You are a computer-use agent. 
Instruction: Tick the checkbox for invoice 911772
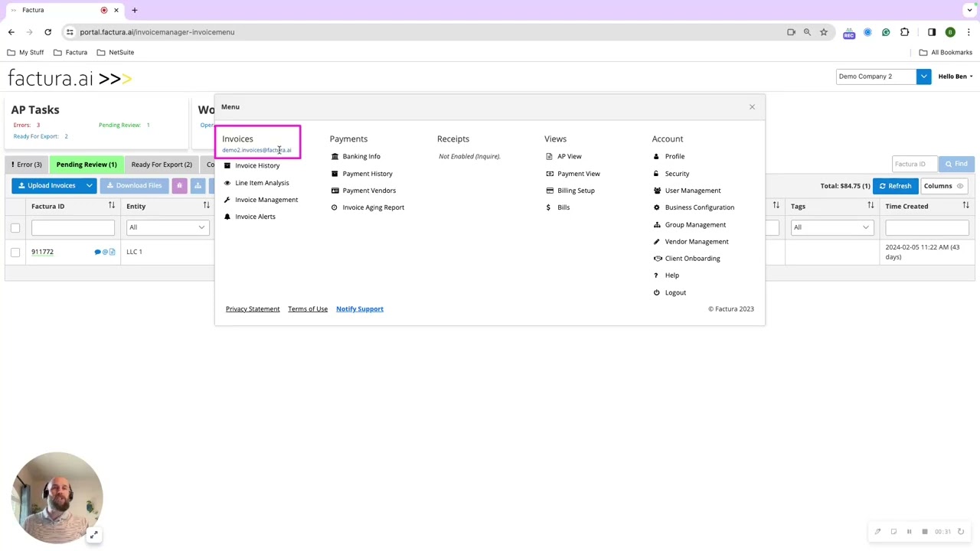(x=15, y=252)
